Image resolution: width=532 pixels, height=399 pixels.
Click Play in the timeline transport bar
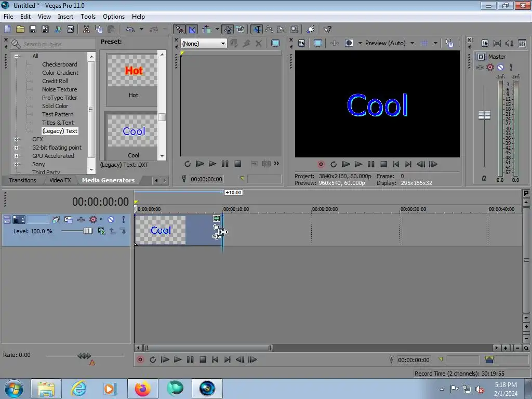click(x=178, y=360)
